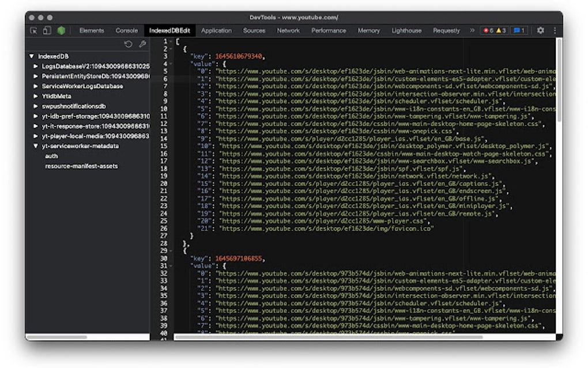Click the horizontal scrollbar under the JSON editor
The image size is (588, 368).
click(x=329, y=337)
